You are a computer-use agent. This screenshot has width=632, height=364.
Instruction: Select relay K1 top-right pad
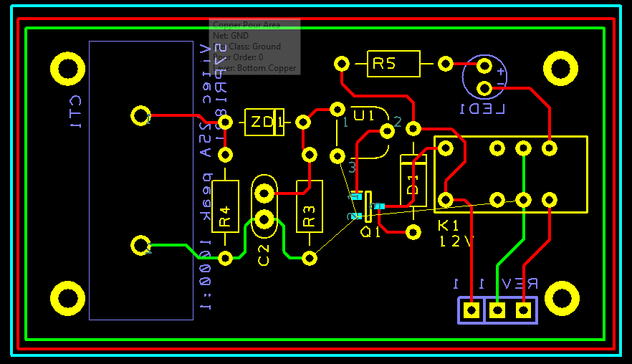[x=549, y=148]
